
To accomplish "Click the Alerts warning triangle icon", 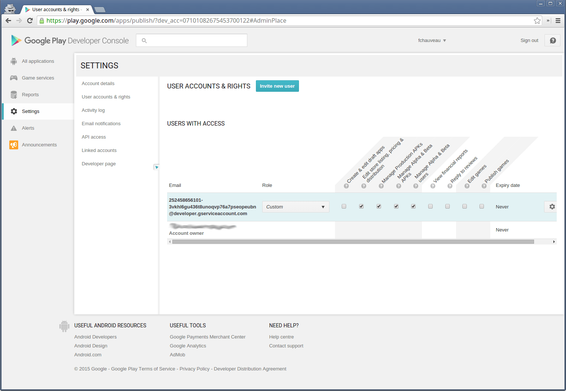I will (x=14, y=128).
